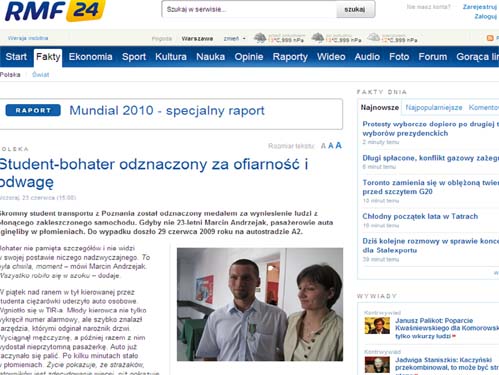Set medium article text size A
Viewport: 499px width, 375px height.
[x=330, y=146]
